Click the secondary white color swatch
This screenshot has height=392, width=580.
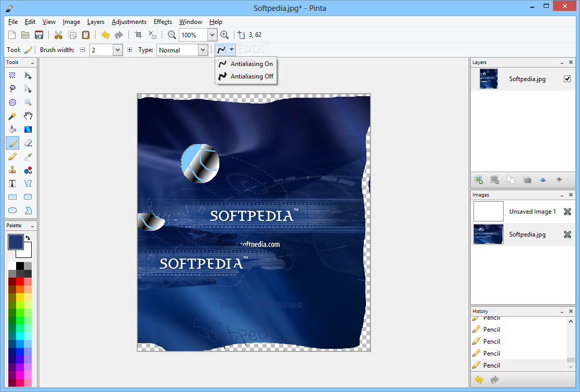(x=27, y=253)
